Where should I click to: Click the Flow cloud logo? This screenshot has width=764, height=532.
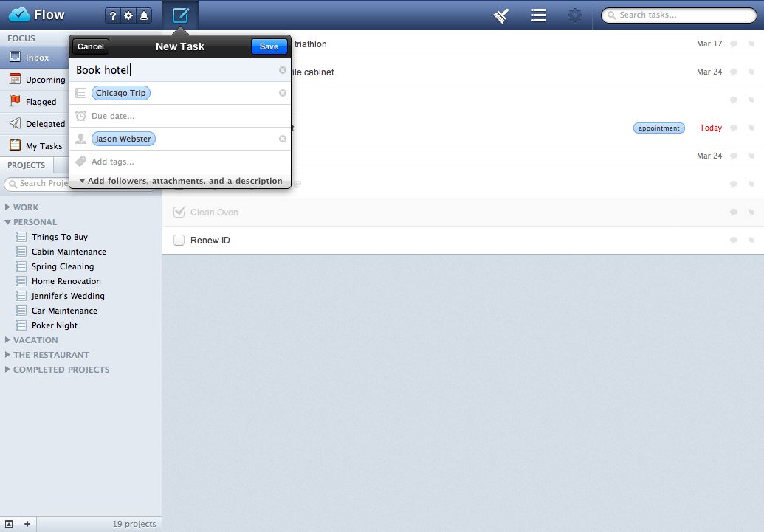[19, 15]
